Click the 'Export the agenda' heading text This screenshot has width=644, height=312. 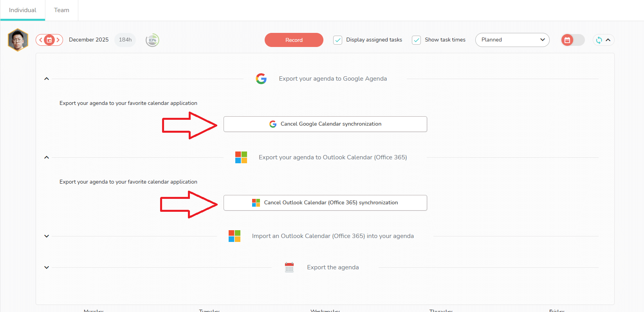point(333,267)
